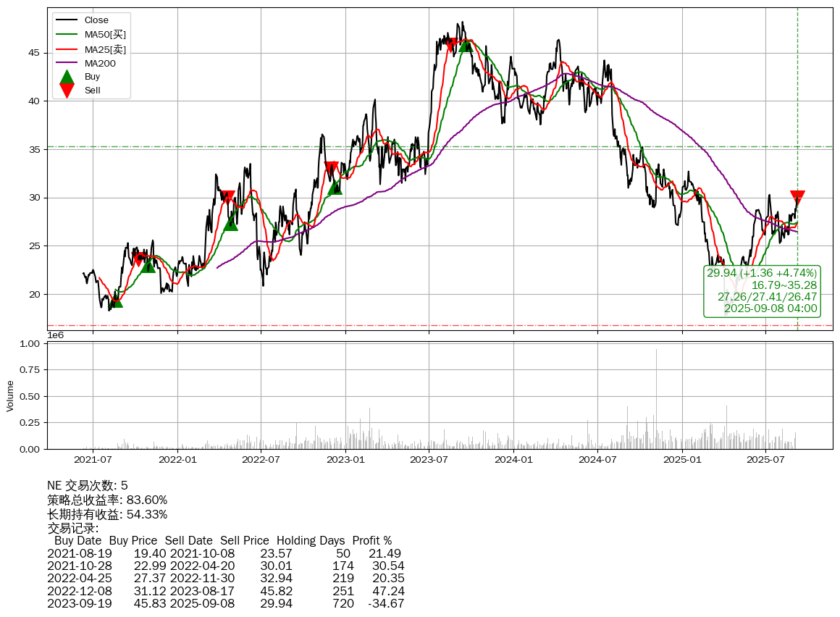The height and width of the screenshot is (617, 840).
Task: Click the green buy marker near 2022-12
Action: 335,187
